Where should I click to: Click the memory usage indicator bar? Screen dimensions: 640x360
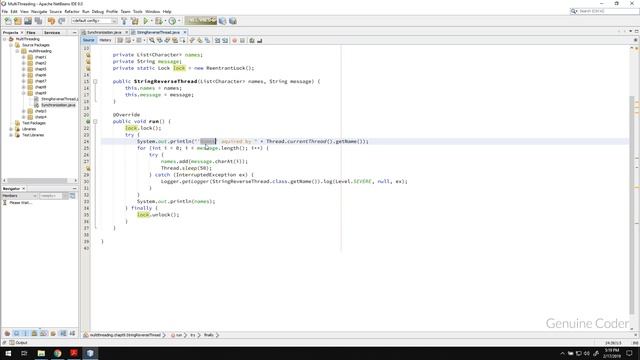[x=200, y=20]
